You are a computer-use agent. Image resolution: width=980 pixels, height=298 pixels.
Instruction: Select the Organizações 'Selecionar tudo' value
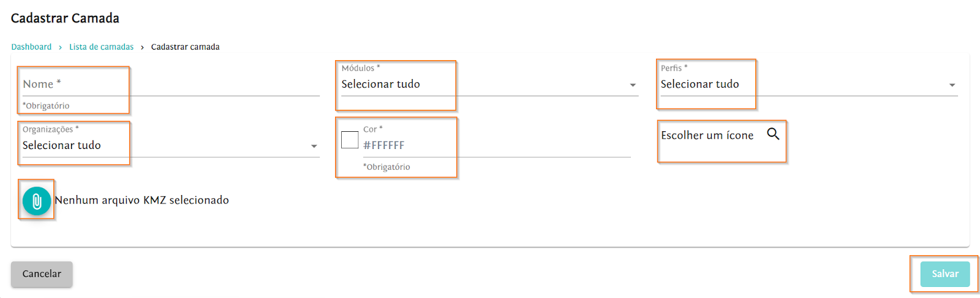(x=62, y=145)
